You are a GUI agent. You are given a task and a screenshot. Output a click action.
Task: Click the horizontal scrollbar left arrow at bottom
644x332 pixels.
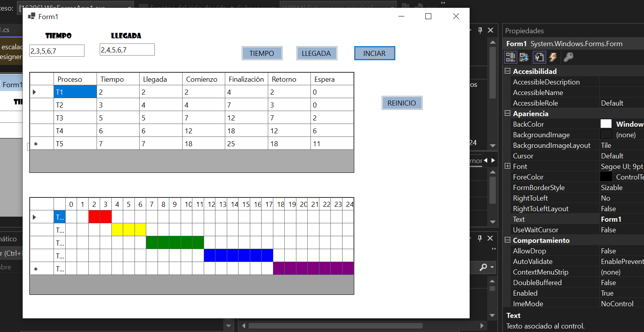(244, 326)
